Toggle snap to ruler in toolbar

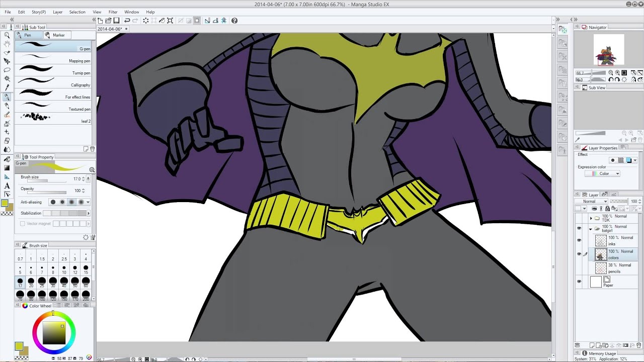[x=207, y=21]
